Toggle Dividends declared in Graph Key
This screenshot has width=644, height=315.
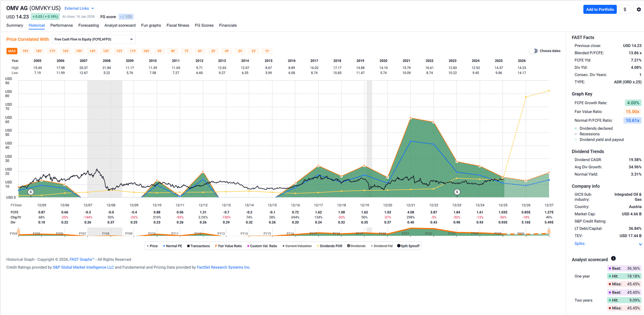pyautogui.click(x=576, y=128)
